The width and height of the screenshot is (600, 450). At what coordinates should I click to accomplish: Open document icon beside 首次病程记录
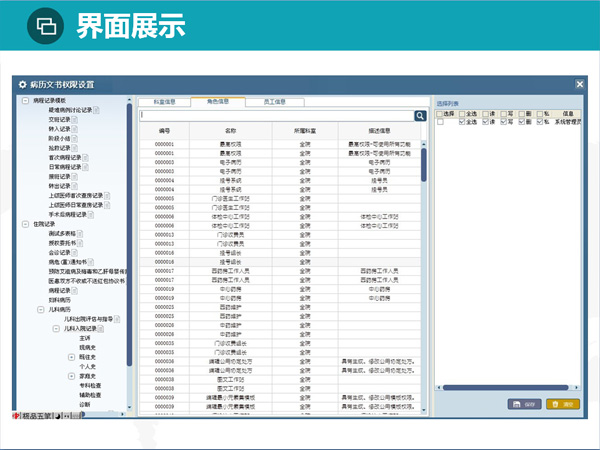coord(85,158)
